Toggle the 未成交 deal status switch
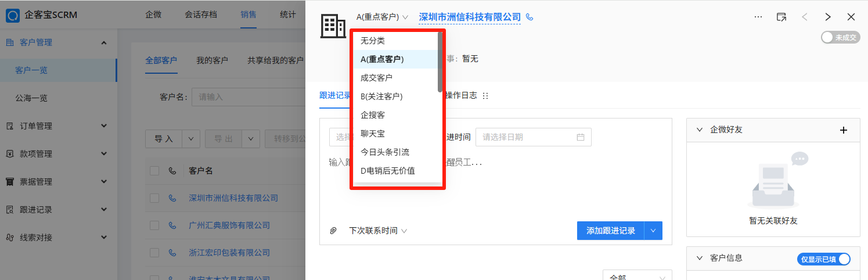868x280 pixels. click(840, 37)
